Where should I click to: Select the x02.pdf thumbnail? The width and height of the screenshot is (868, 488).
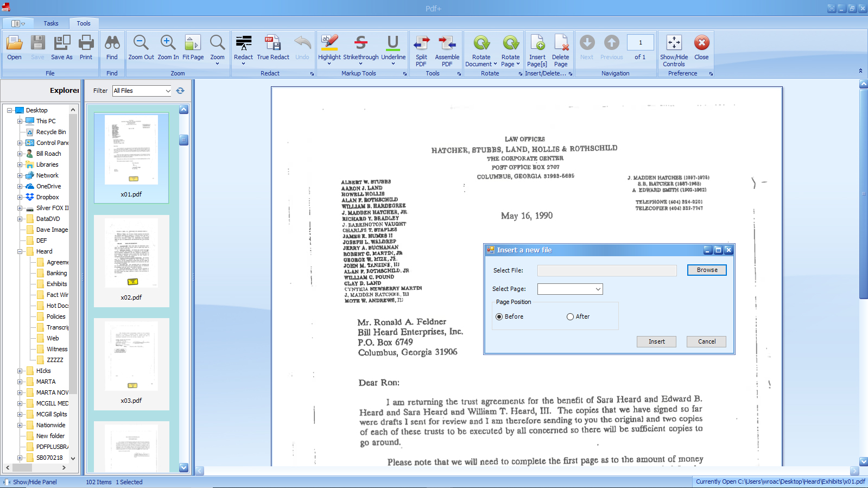(x=131, y=261)
